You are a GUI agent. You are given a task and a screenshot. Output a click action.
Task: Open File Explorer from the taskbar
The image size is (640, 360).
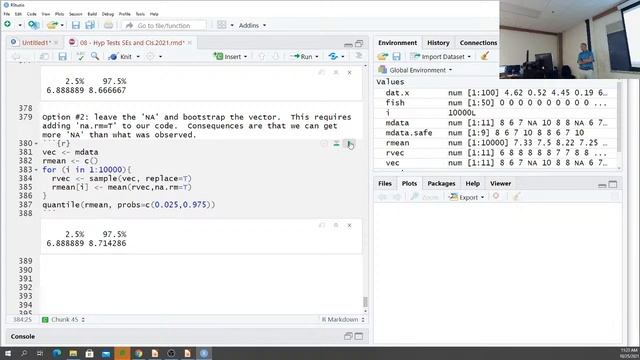click(x=73, y=353)
